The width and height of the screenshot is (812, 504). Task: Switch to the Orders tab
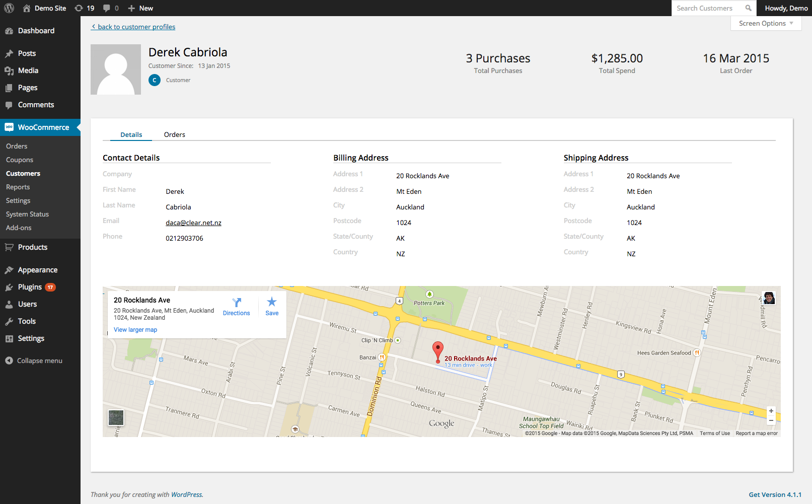click(175, 134)
